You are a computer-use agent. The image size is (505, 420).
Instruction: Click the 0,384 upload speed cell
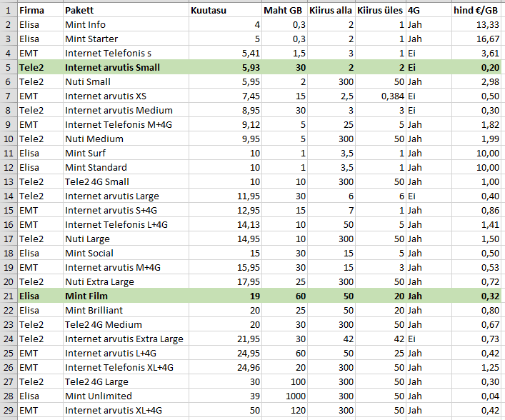(x=380, y=96)
